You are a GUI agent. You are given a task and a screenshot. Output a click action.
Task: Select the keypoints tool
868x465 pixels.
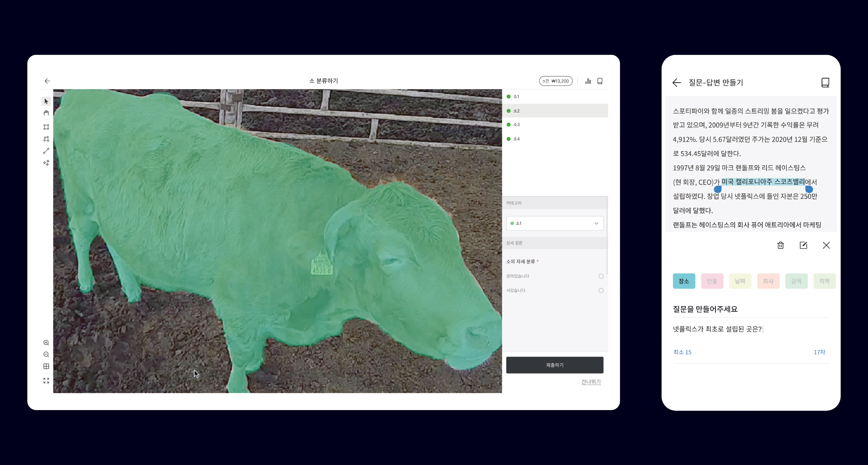click(46, 163)
